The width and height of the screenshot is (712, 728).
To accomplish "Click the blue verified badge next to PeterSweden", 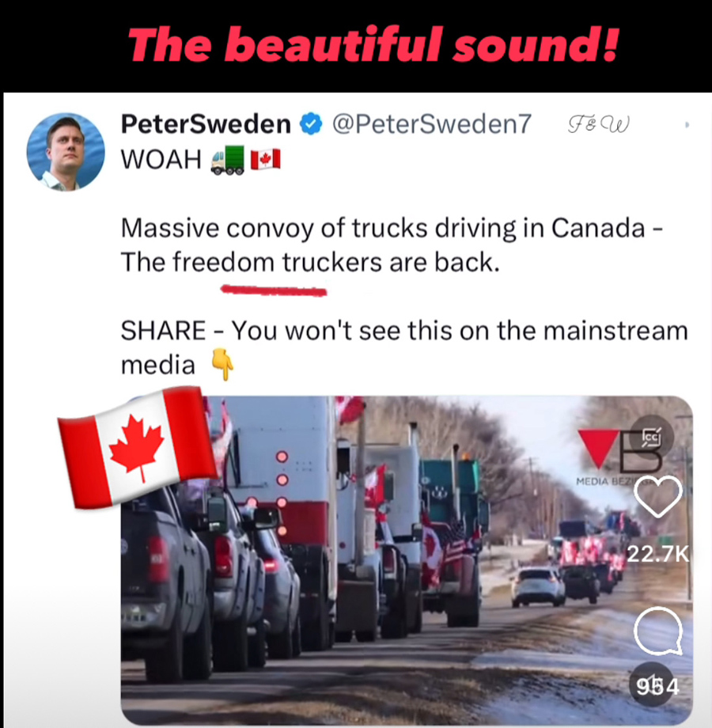I will click(311, 124).
